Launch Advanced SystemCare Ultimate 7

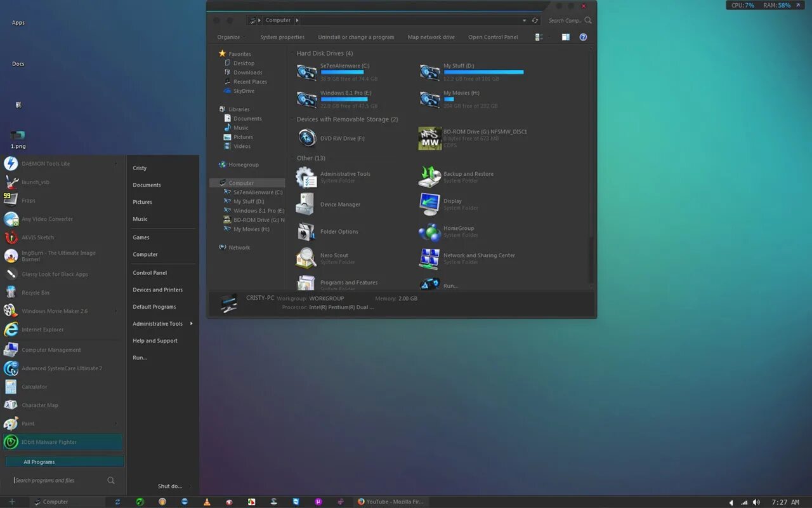62,368
